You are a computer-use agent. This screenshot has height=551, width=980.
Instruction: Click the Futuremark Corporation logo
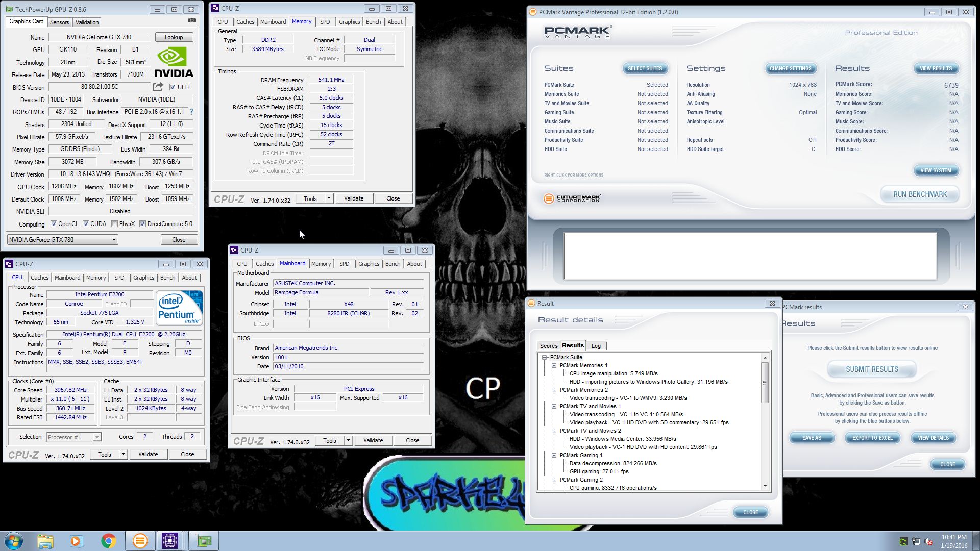coord(572,198)
